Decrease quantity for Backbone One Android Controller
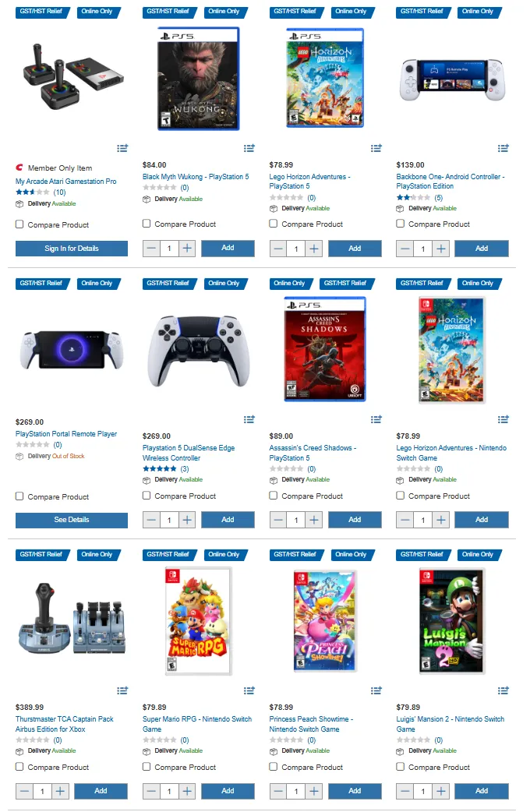 click(x=405, y=249)
